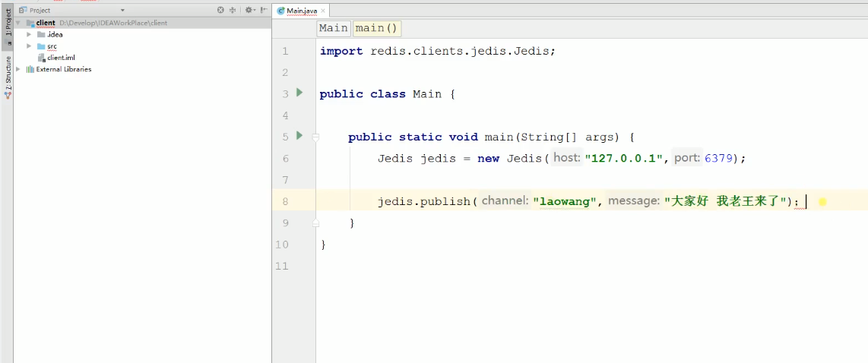Viewport: 868px width, 363px height.
Task: Open the Project panel gear settings
Action: pyautogui.click(x=249, y=10)
